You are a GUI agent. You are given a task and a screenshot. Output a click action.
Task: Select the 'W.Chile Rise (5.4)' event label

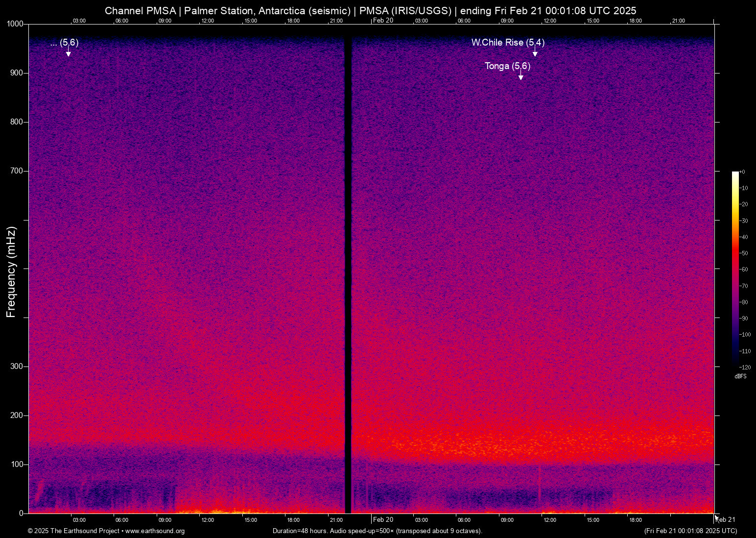click(x=508, y=43)
